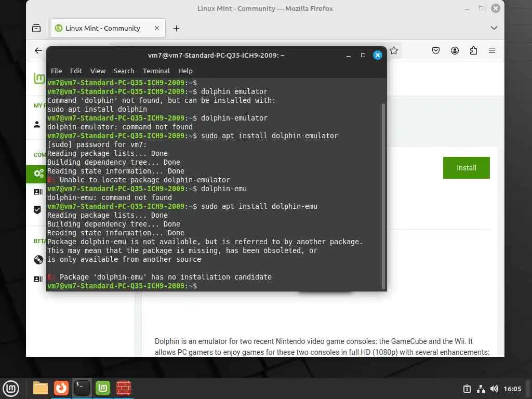Click the terminal vertical scrollbar

click(383, 196)
